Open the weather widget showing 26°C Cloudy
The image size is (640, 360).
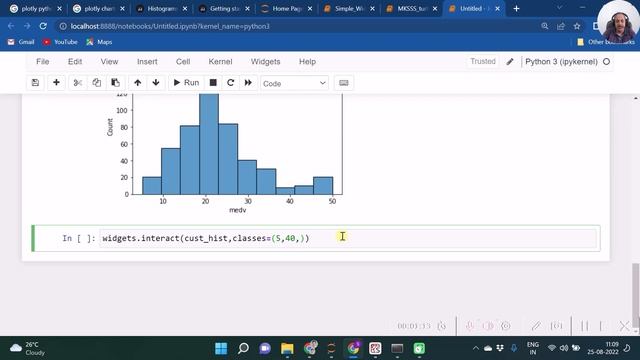click(x=27, y=348)
